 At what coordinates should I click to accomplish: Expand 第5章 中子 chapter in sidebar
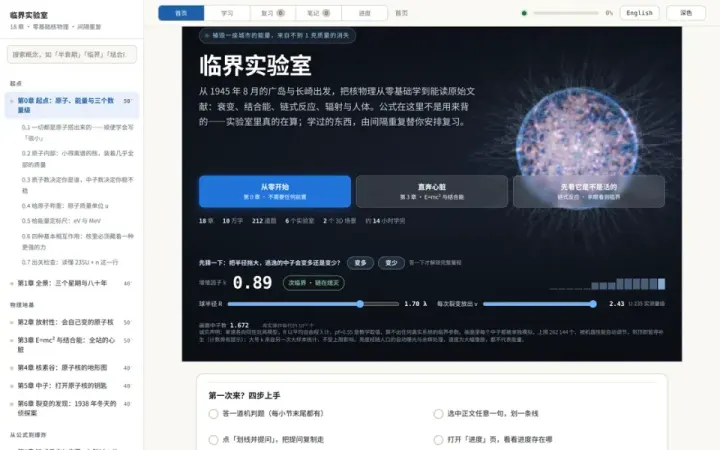[x=72, y=386]
